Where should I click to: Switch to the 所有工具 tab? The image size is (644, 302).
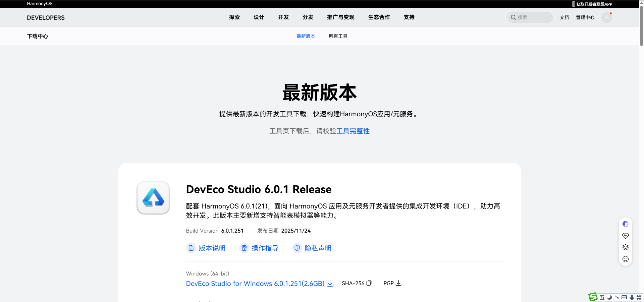tap(338, 36)
